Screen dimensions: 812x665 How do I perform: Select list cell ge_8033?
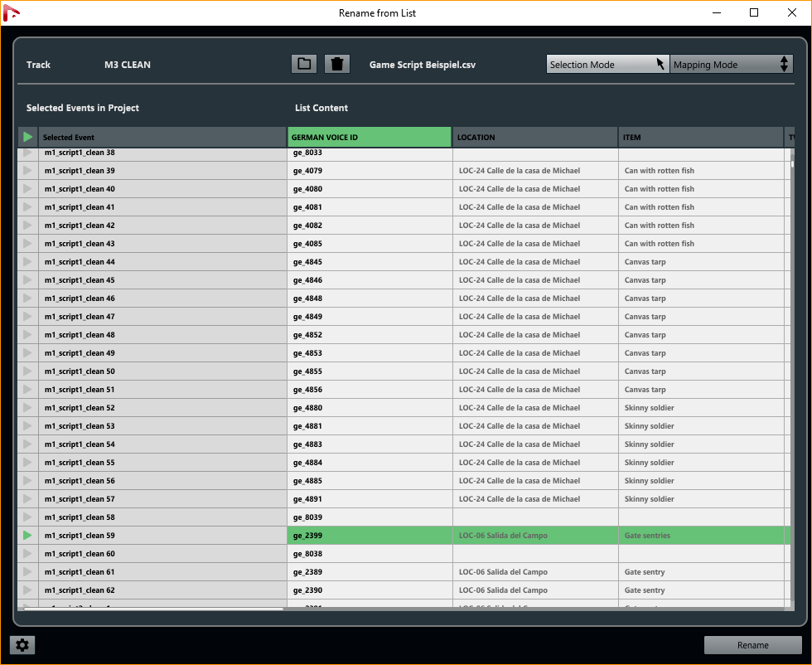click(x=370, y=153)
